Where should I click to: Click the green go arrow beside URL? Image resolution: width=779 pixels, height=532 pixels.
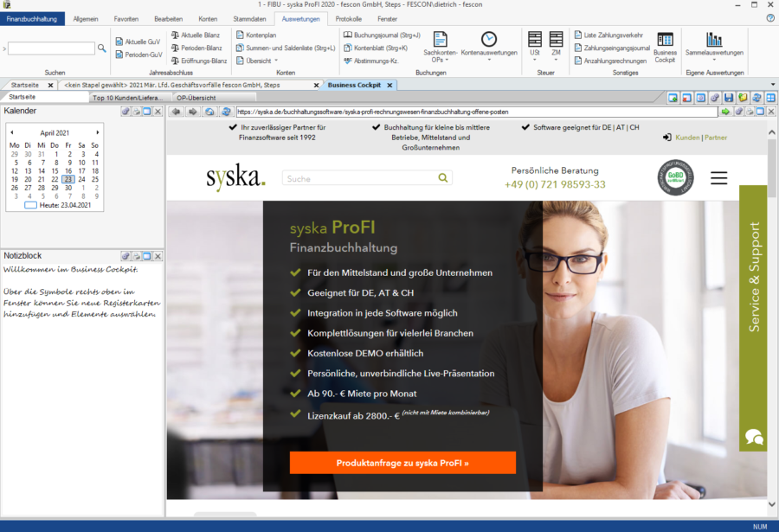(726, 112)
